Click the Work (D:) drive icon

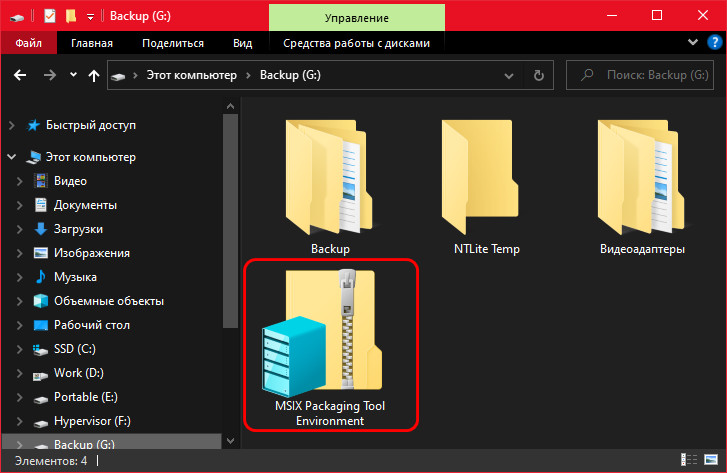coord(41,375)
